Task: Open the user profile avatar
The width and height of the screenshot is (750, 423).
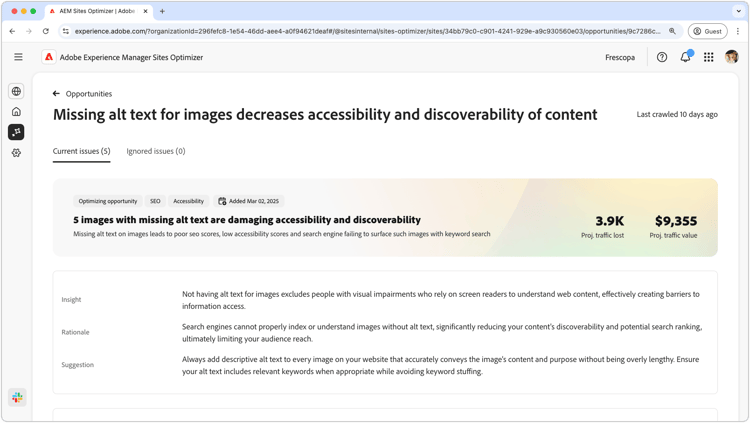Action: tap(731, 57)
